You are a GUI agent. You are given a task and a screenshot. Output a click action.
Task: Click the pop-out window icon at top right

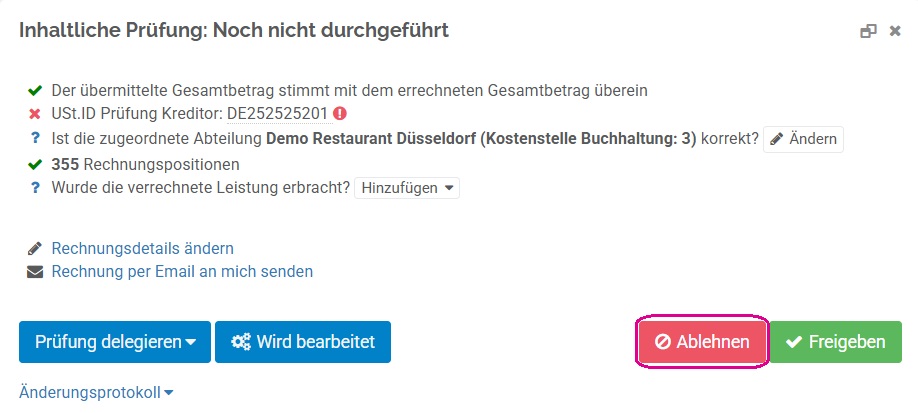coord(868,31)
